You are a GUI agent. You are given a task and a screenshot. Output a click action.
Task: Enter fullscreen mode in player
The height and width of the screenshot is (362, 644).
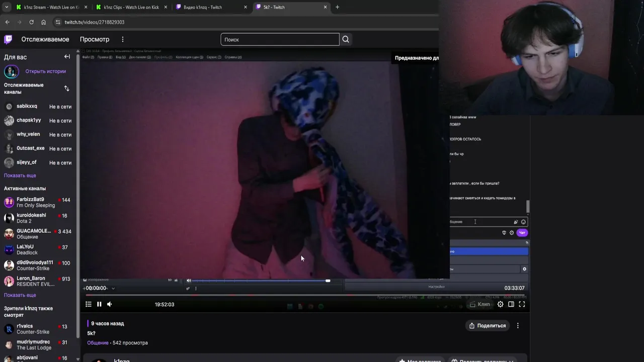pos(522,304)
